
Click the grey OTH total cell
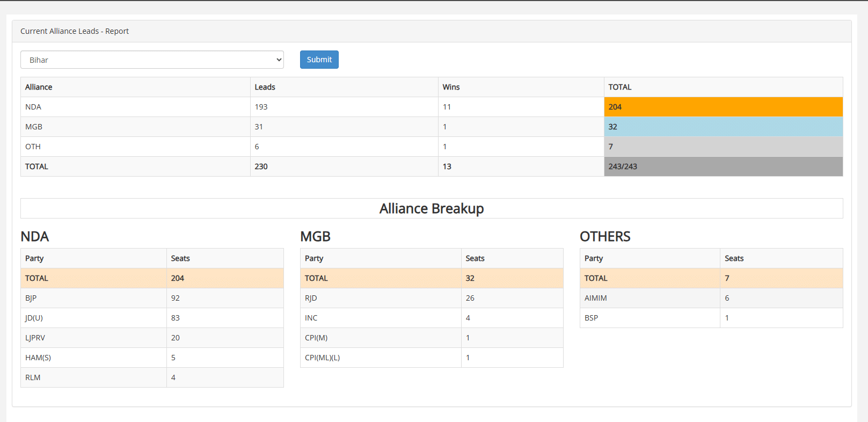(723, 147)
